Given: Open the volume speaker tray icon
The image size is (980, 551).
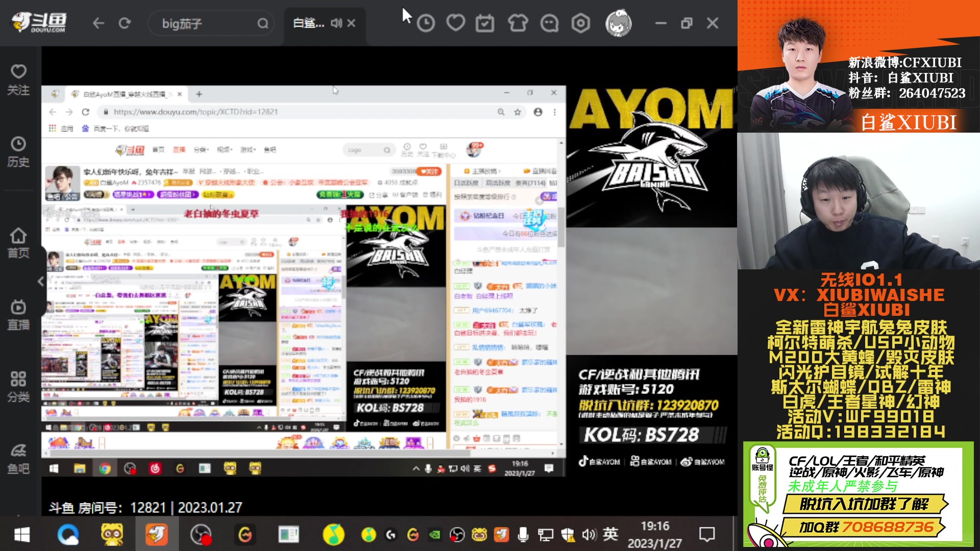Looking at the screenshot, I should point(589,535).
